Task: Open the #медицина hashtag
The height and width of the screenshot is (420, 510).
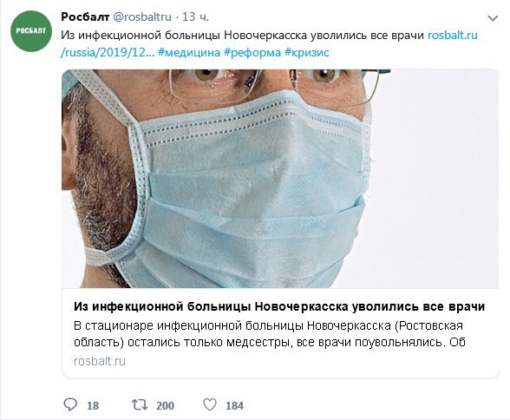Action: click(x=189, y=52)
